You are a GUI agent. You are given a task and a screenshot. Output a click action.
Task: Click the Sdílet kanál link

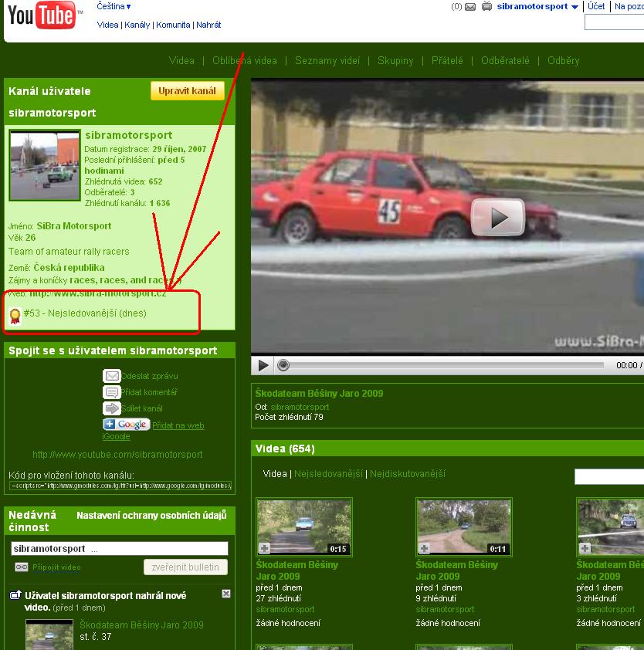click(142, 408)
